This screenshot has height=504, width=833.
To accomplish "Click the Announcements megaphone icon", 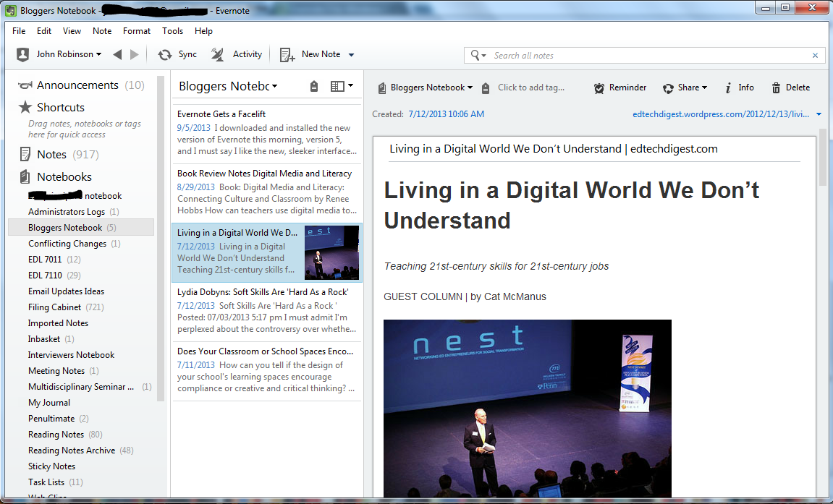I will click(25, 85).
